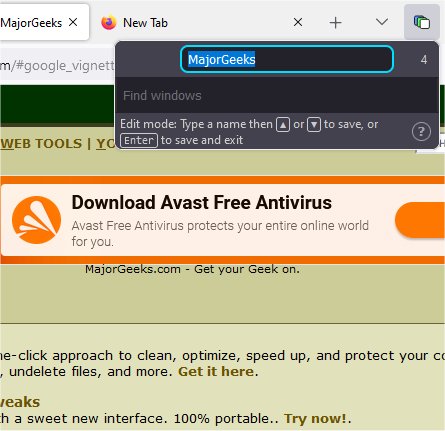Open the WEB TOOLS menu link
This screenshot has width=445, height=431.
point(41,144)
